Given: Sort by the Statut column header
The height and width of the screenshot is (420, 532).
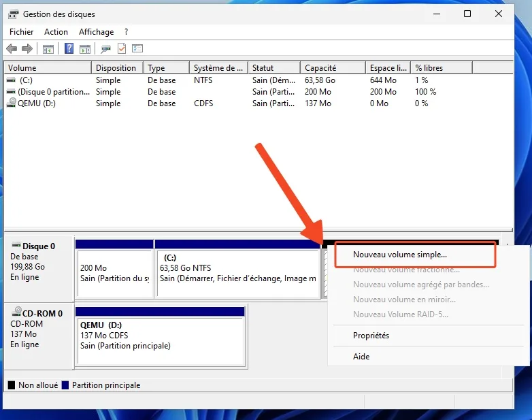Looking at the screenshot, I should [274, 68].
